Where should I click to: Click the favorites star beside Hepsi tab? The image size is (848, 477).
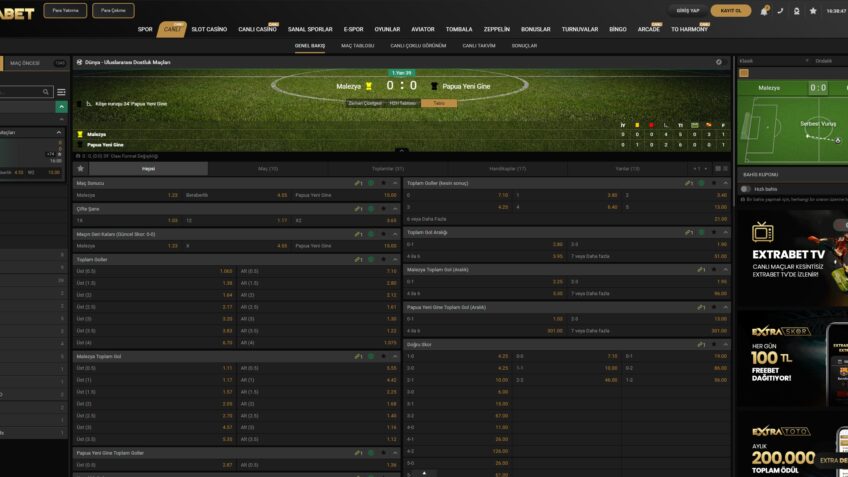[81, 169]
